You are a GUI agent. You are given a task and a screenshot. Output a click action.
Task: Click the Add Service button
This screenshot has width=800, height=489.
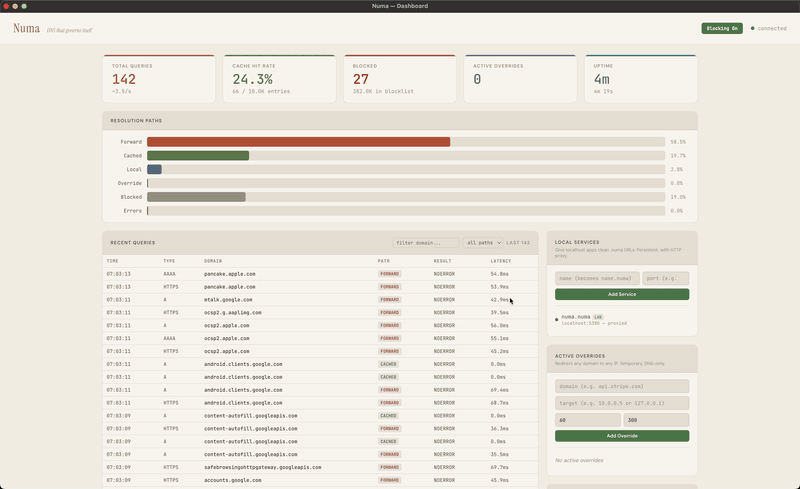coord(622,294)
